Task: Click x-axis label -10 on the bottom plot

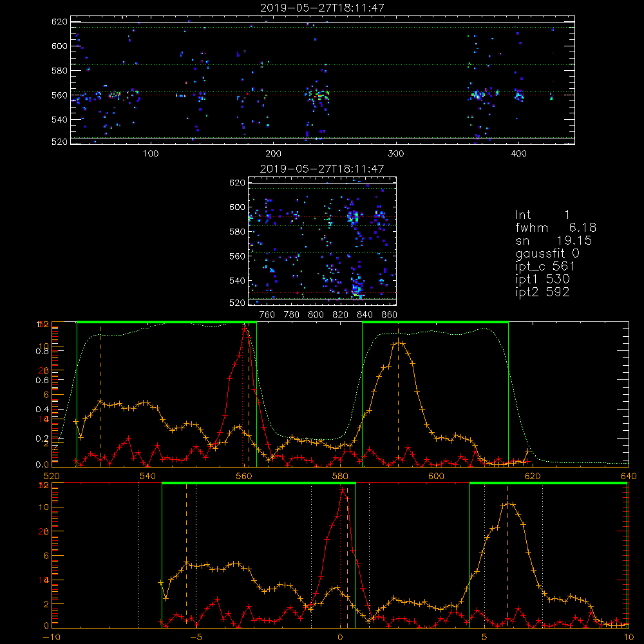Action: click(x=52, y=638)
